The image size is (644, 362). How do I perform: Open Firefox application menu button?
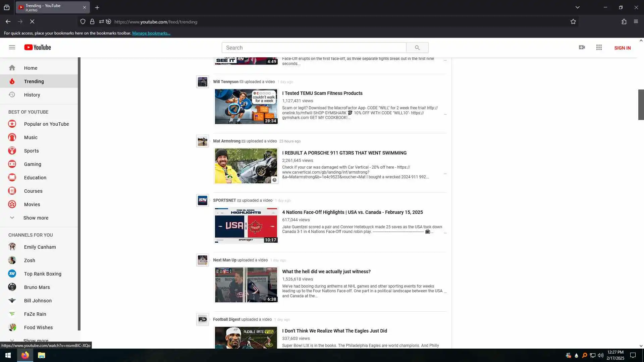636,22
